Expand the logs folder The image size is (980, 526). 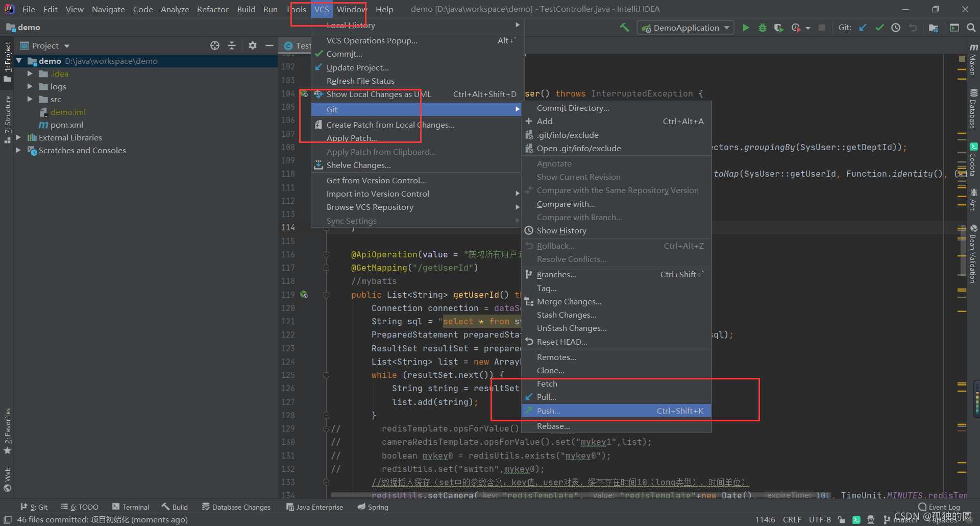tap(30, 86)
